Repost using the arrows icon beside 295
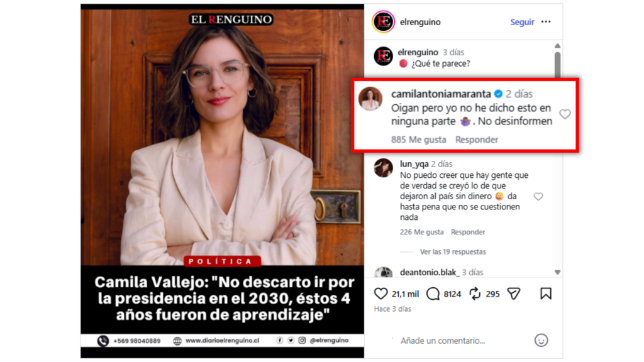Viewport: 644px width, 362px height. click(x=475, y=294)
